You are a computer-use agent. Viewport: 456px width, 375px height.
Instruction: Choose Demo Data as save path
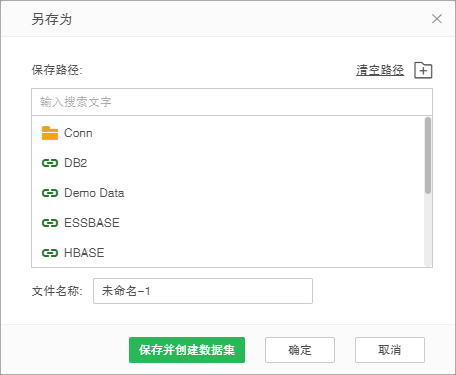point(228,193)
